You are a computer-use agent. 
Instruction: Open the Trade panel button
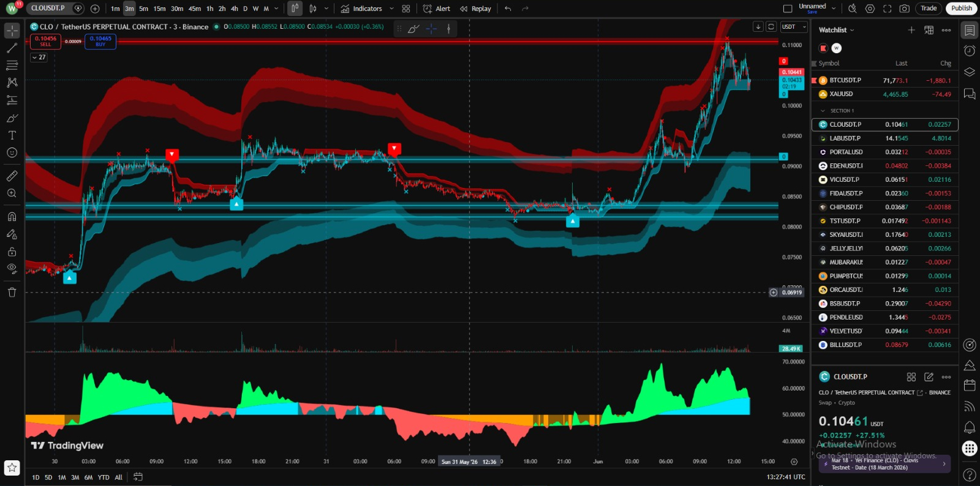(929, 8)
